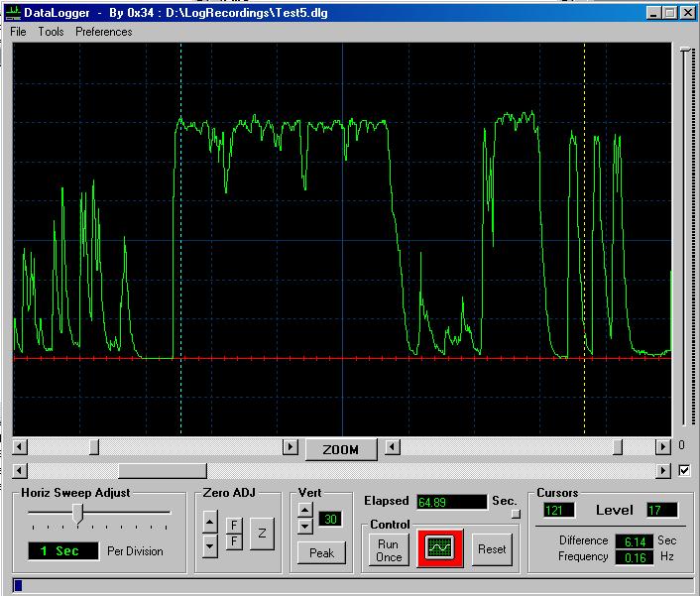Open the File menu
The image size is (700, 596).
pos(18,32)
